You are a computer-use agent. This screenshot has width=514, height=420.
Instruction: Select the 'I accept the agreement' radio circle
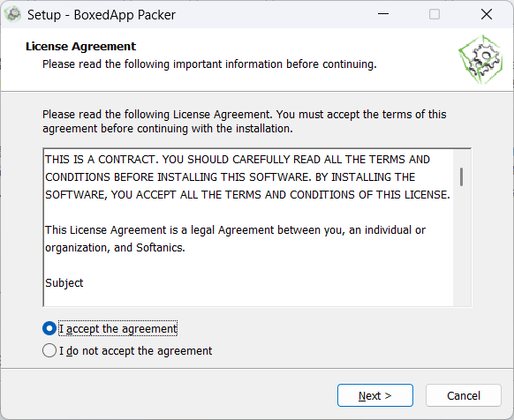[49, 328]
